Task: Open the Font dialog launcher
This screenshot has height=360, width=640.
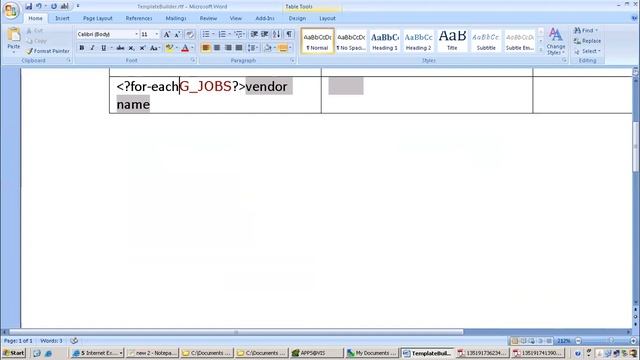Action: tap(193, 60)
